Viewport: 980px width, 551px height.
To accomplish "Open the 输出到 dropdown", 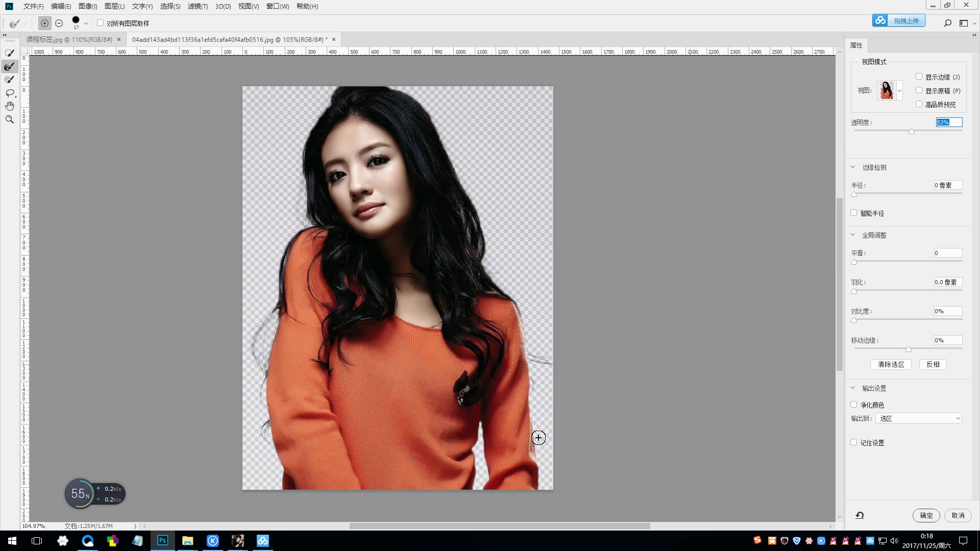I will (x=919, y=418).
